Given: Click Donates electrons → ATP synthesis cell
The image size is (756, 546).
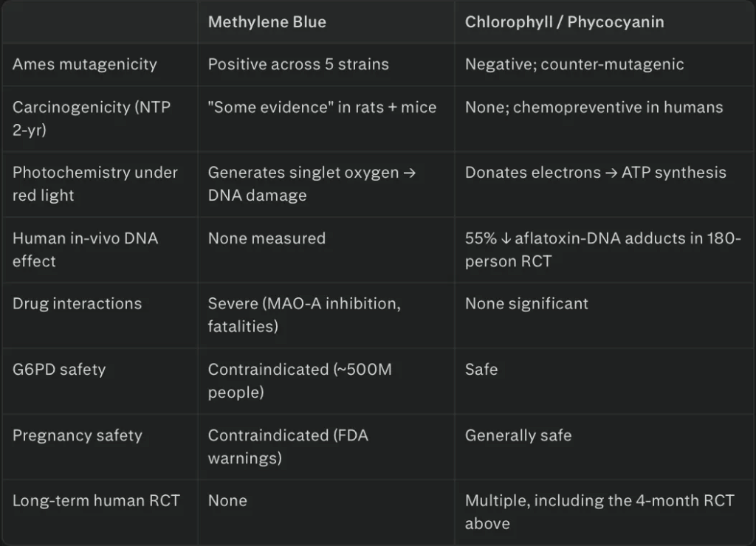Looking at the screenshot, I should [596, 173].
